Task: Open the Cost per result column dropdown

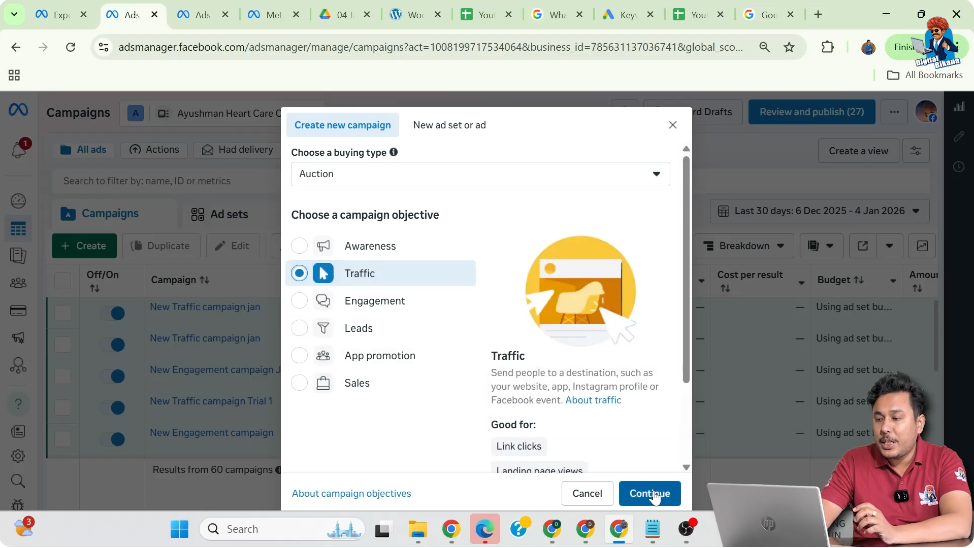Action: (801, 282)
